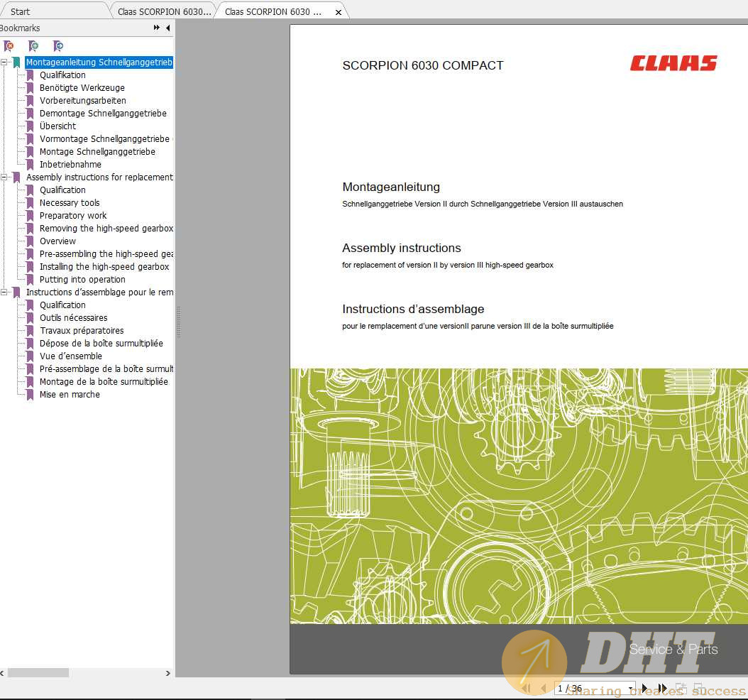Click bookmark icon beside Overview
This screenshot has height=700, width=748.
(x=30, y=241)
